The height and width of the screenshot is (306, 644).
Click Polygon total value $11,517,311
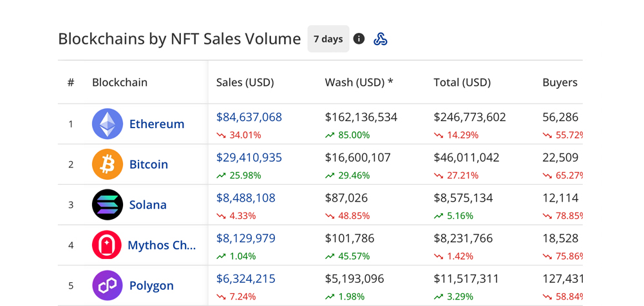coord(466,279)
